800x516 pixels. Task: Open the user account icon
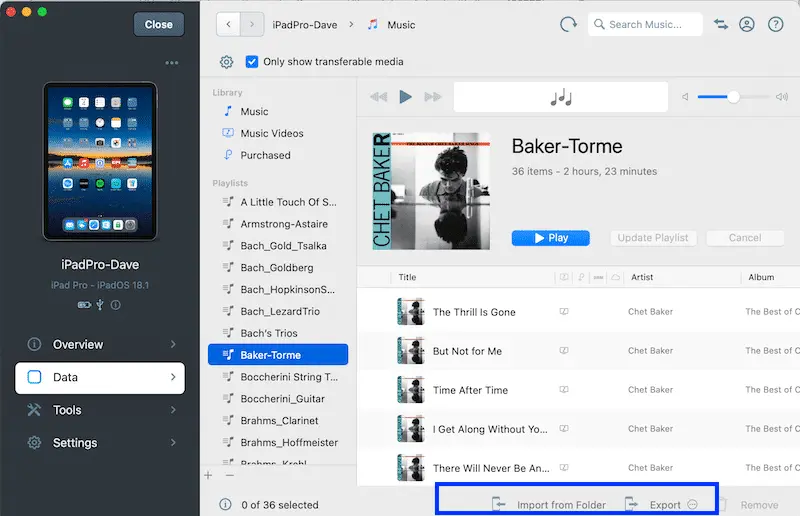(747, 24)
